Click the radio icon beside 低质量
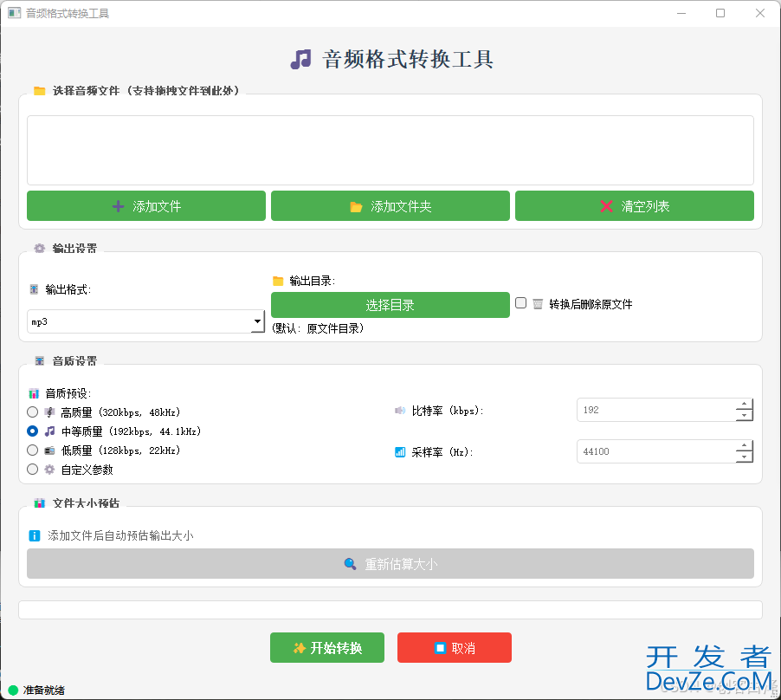 tap(49, 450)
